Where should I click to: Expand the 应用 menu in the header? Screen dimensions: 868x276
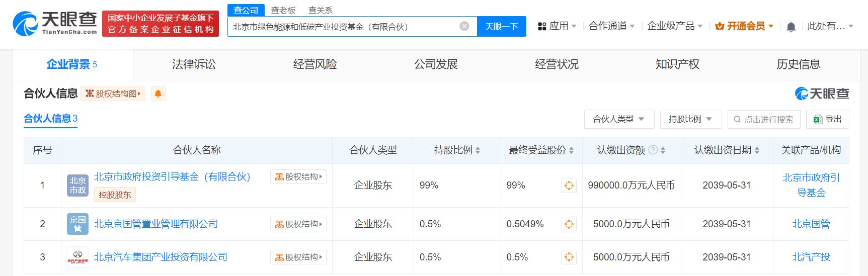click(557, 26)
